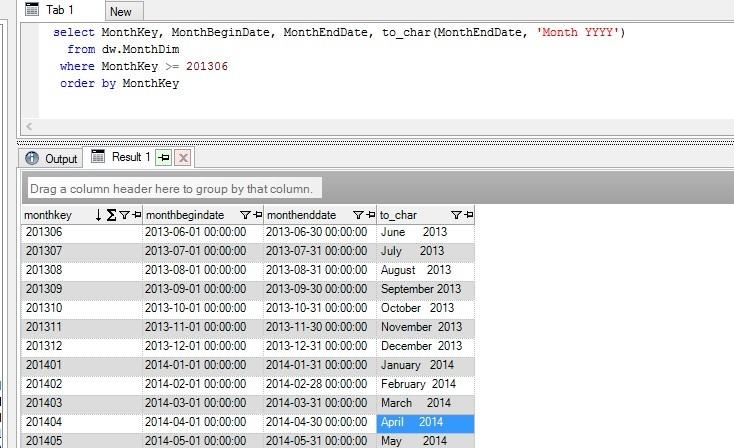The width and height of the screenshot is (734, 448).
Task: Select cell 2014-04-01 00:00:00
Action: click(203, 422)
